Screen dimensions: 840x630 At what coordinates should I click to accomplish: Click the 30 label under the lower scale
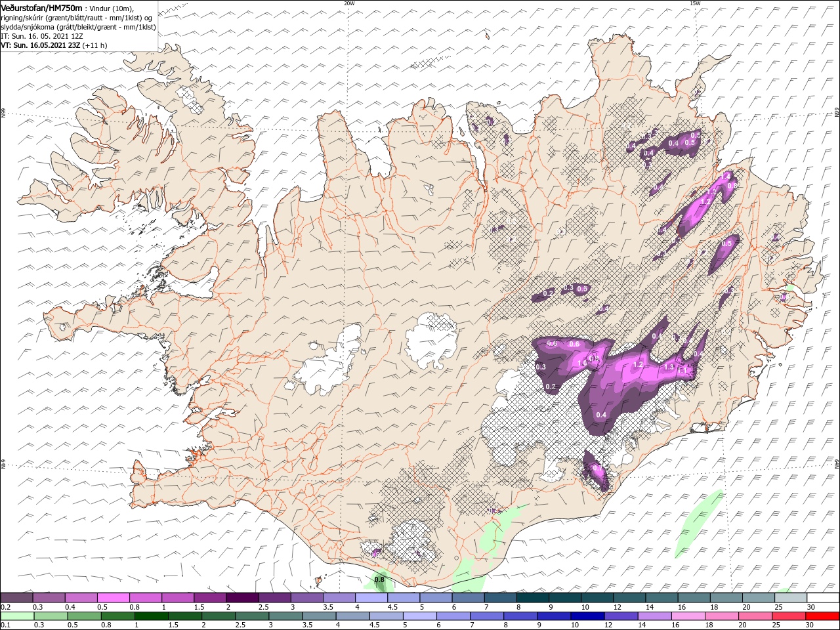coord(810,625)
